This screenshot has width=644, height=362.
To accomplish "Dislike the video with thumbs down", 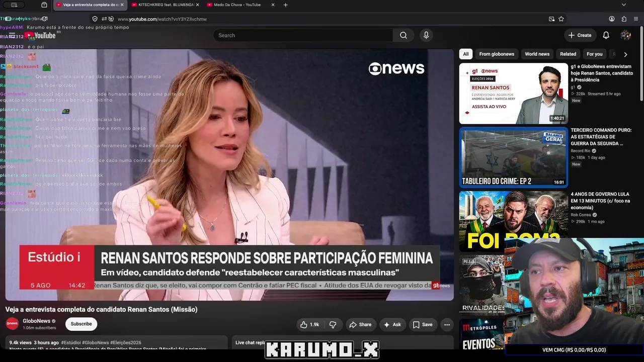I will tap(333, 325).
